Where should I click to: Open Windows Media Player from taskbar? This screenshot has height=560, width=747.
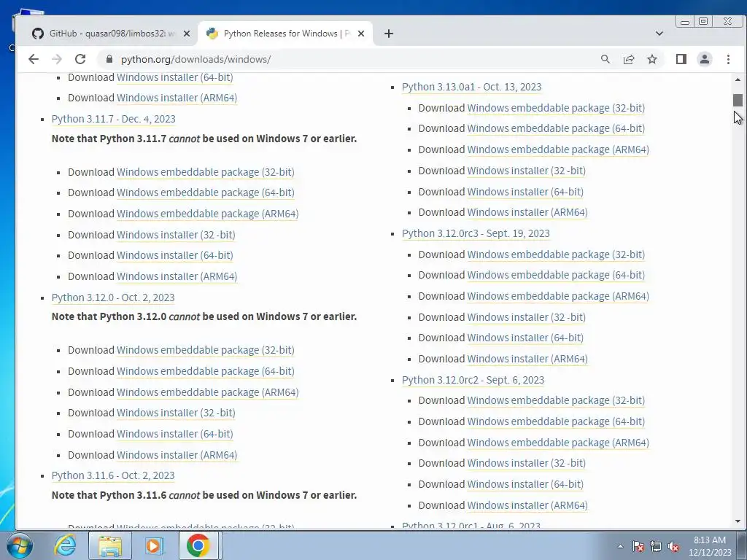click(x=153, y=545)
